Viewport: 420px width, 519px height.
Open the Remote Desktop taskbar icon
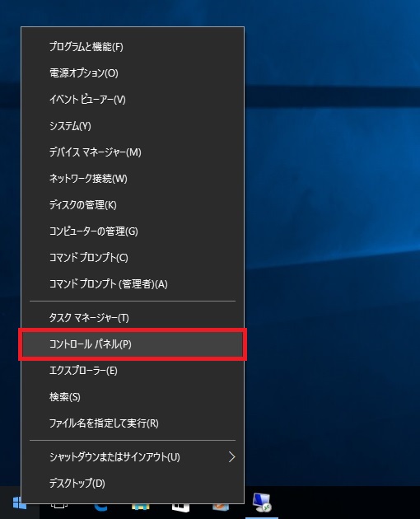coord(261,503)
